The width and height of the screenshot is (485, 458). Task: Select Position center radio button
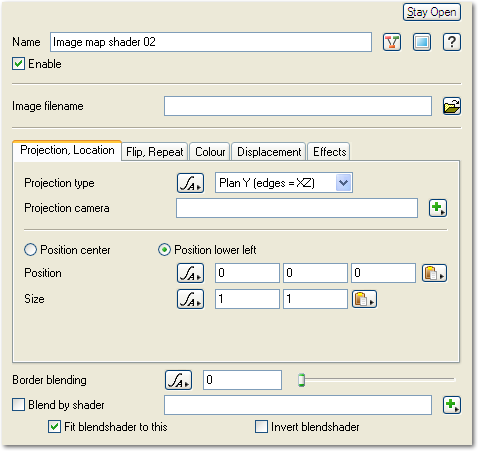point(30,250)
